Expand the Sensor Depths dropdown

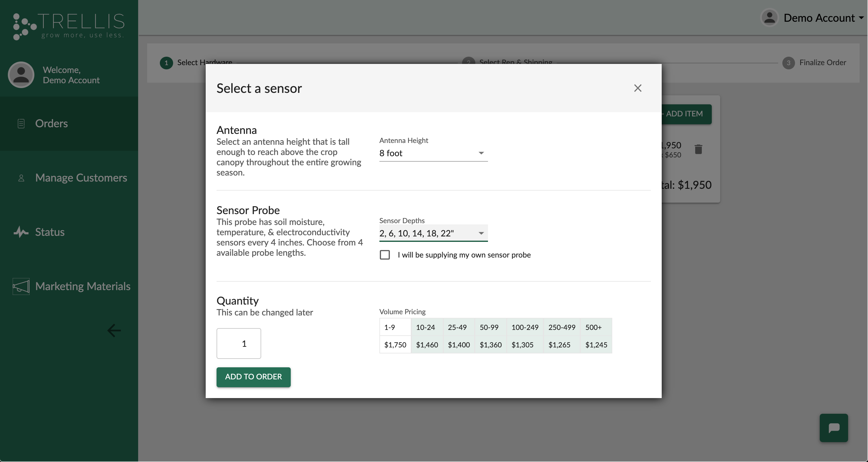pos(433,233)
